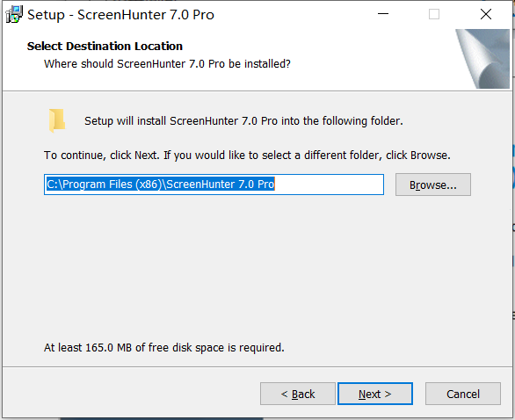Click the 'Select Destination Location' heading
Viewport: 515px width, 420px height.
pyautogui.click(x=105, y=46)
